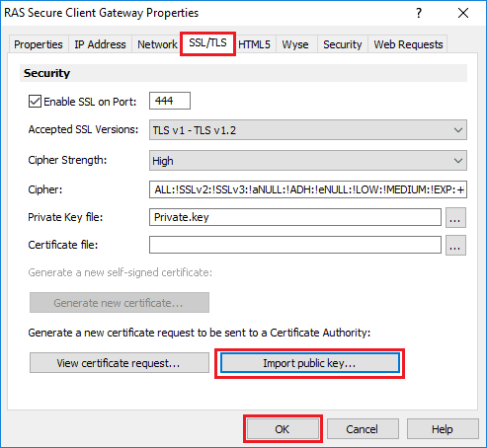Open the Properties tab

[x=39, y=44]
